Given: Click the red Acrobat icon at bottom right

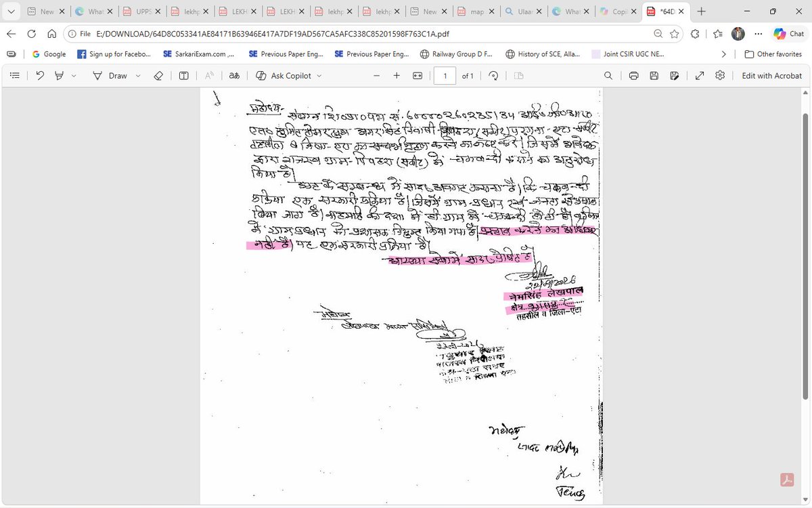Looking at the screenshot, I should tap(787, 480).
